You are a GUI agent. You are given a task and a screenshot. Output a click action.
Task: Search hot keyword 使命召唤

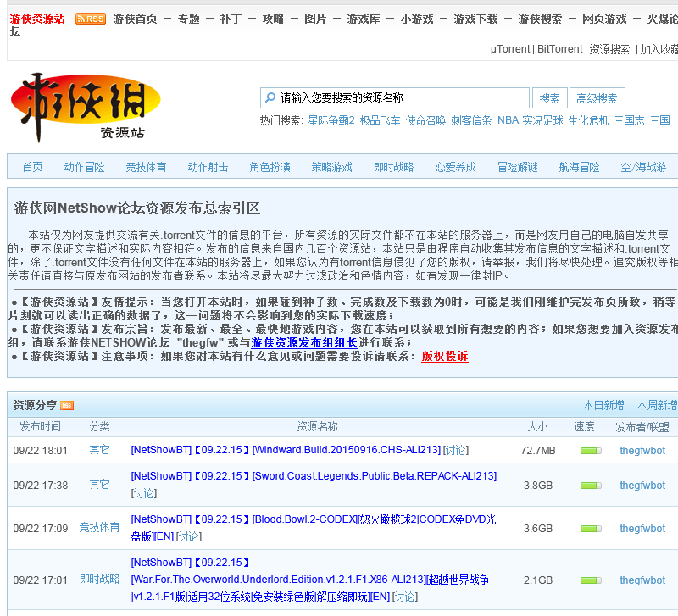pos(426,120)
